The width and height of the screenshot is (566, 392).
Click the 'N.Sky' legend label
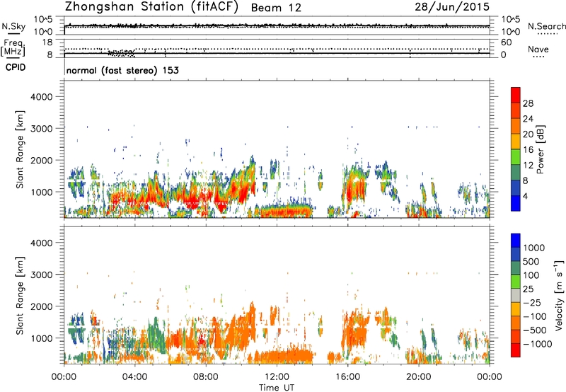coord(13,26)
